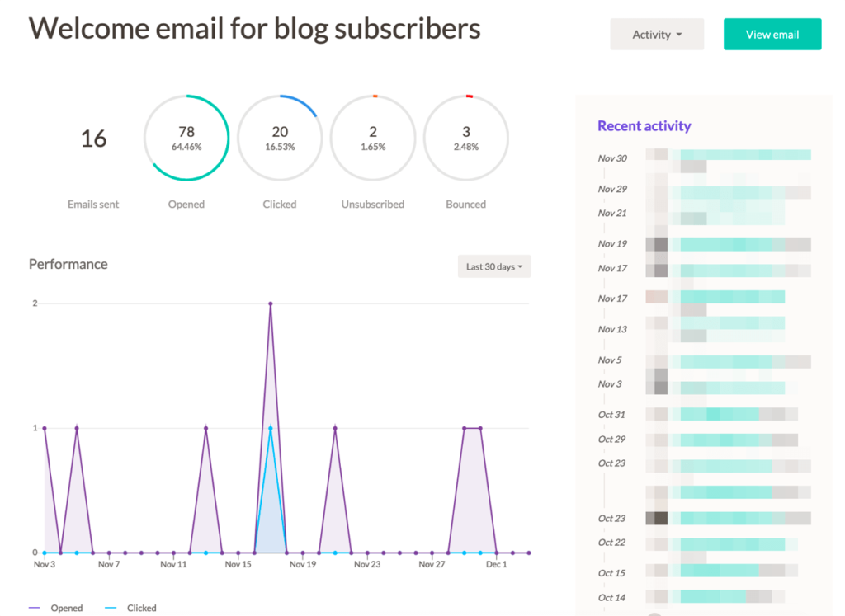Viewport: 845px width, 616px height.
Task: Click the Nov 7 chart axis label
Action: click(109, 564)
